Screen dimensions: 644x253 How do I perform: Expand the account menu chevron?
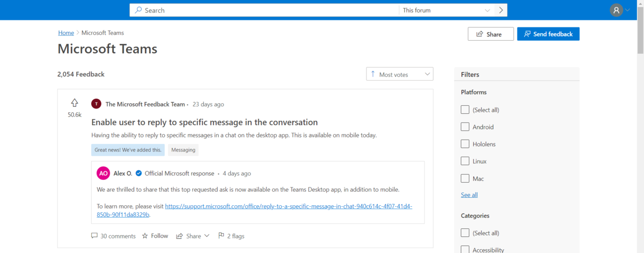click(x=628, y=10)
